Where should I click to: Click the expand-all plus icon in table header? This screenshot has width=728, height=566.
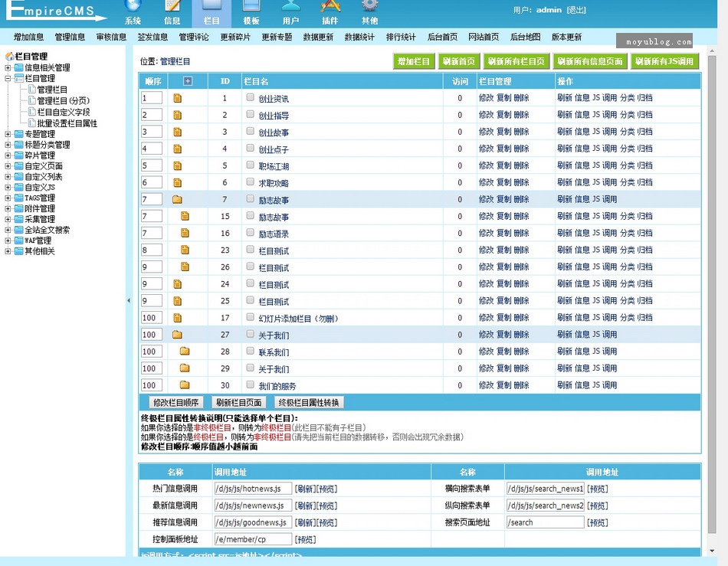coord(188,81)
